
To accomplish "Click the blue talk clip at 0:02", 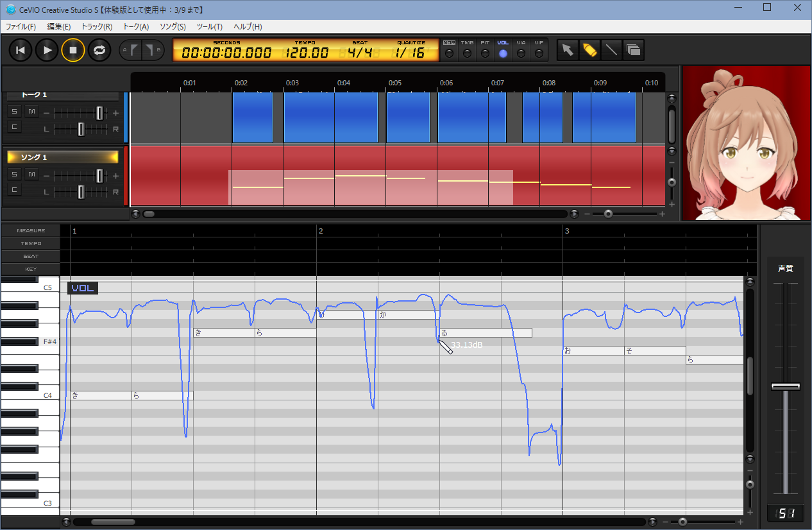I will tap(252, 117).
